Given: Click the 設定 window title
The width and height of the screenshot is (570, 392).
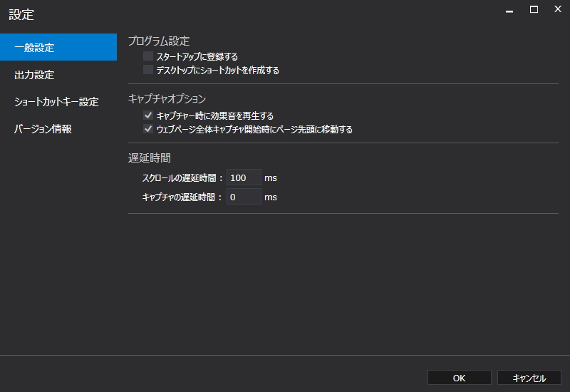Looking at the screenshot, I should tap(21, 14).
